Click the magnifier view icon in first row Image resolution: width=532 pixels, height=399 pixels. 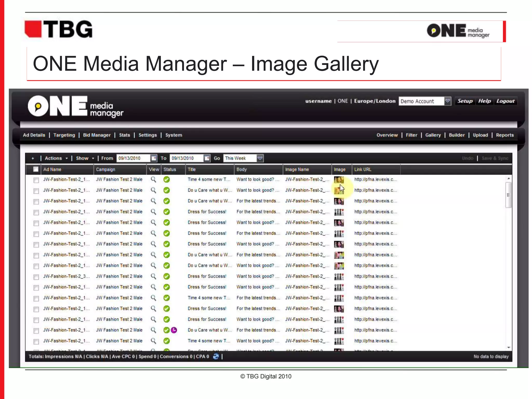154,179
